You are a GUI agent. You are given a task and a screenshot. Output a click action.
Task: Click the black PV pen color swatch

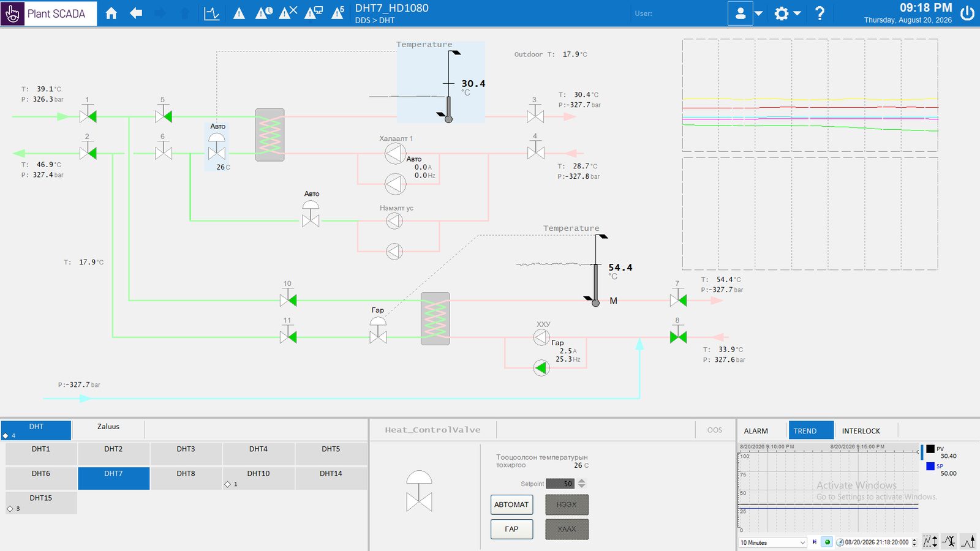[x=930, y=449]
